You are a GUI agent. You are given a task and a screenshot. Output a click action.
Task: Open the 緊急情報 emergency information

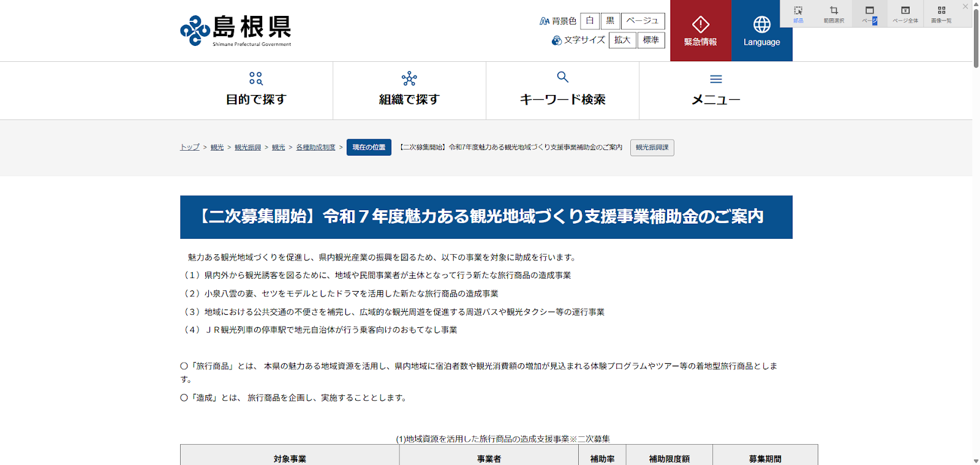pyautogui.click(x=701, y=31)
